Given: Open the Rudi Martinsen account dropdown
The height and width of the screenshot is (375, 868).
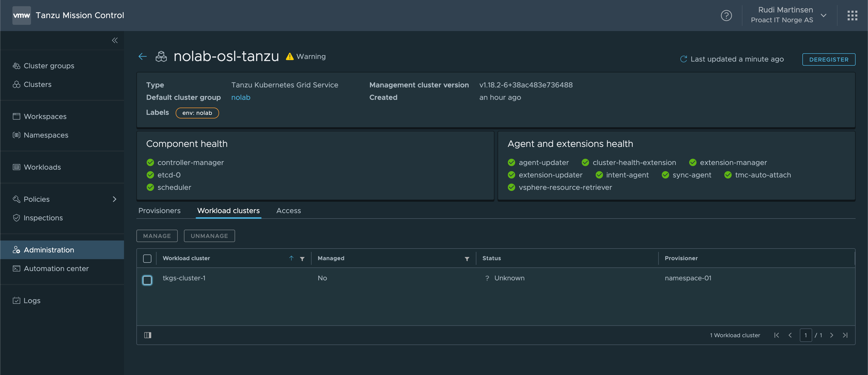Looking at the screenshot, I should tap(824, 16).
